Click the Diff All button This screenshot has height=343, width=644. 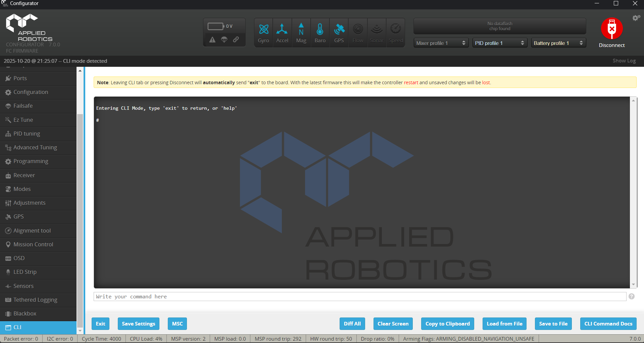click(352, 324)
